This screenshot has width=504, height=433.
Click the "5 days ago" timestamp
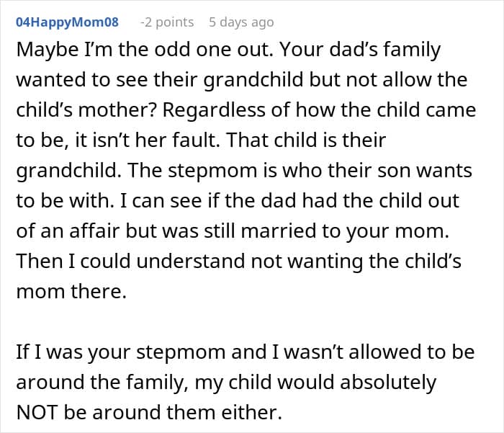(241, 22)
